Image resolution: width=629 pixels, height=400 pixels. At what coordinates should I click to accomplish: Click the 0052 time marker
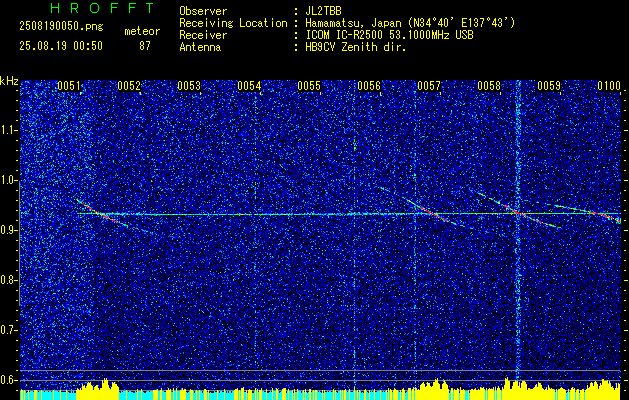coord(129,86)
